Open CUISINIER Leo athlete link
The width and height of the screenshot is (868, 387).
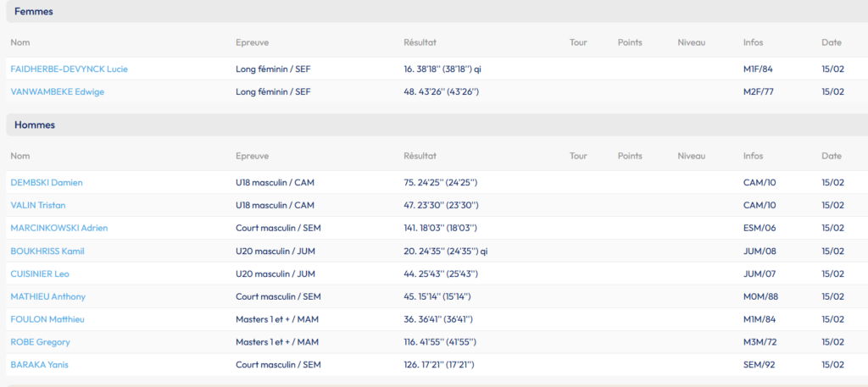pyautogui.click(x=39, y=274)
